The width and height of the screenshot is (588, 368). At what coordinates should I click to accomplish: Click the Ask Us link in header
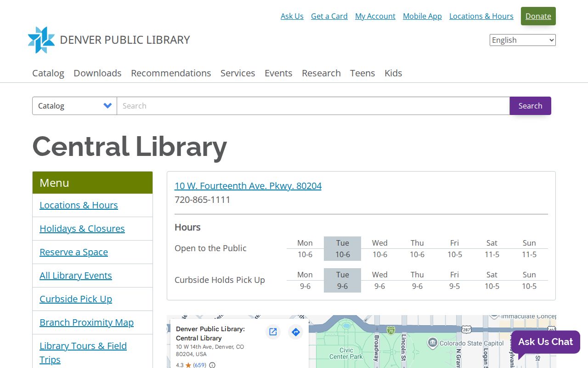tap(292, 16)
